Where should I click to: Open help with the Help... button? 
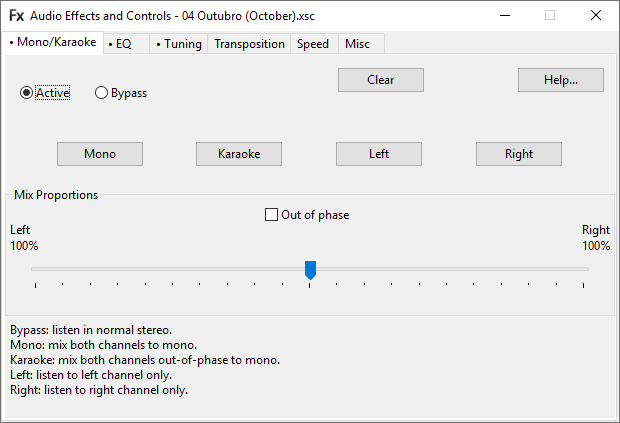click(x=560, y=80)
